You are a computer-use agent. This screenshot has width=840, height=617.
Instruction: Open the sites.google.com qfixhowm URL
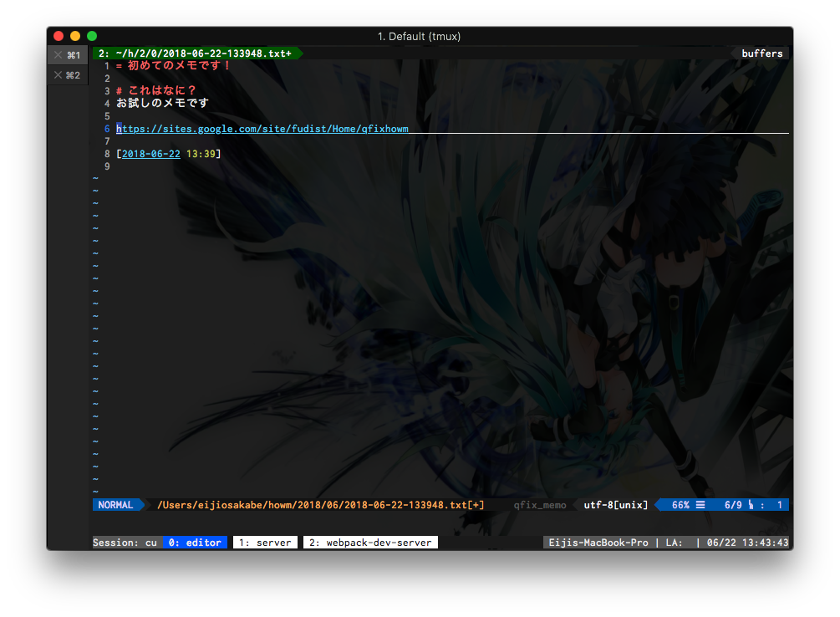click(263, 128)
